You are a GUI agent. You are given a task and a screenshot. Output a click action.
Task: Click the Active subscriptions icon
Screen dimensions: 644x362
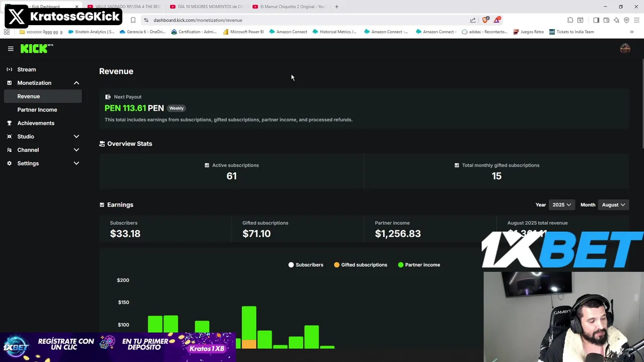(207, 165)
